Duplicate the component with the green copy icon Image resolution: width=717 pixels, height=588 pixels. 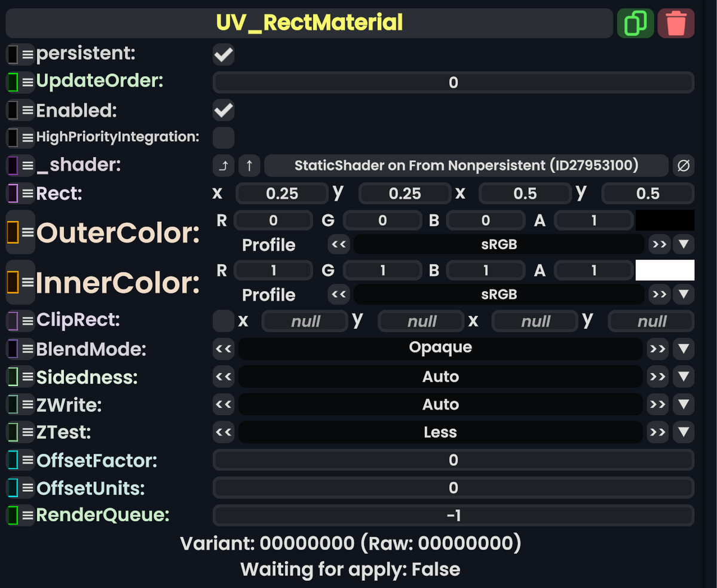pyautogui.click(x=635, y=23)
